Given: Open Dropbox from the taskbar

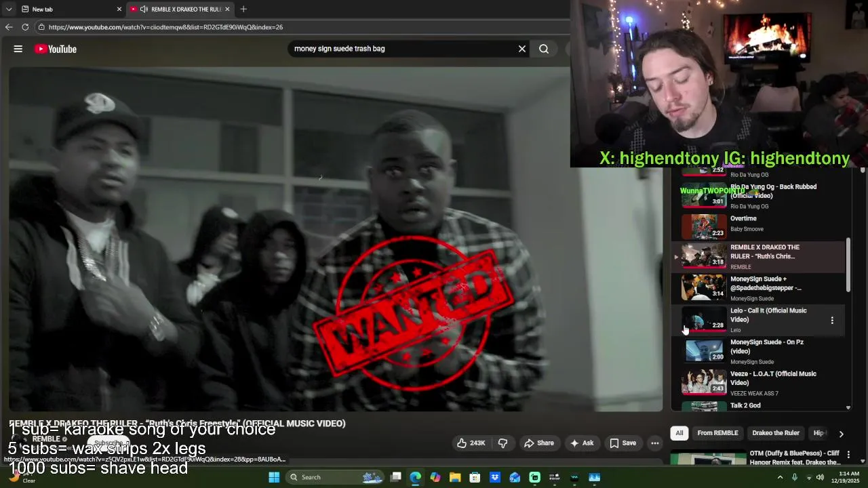Looking at the screenshot, I should click(495, 477).
